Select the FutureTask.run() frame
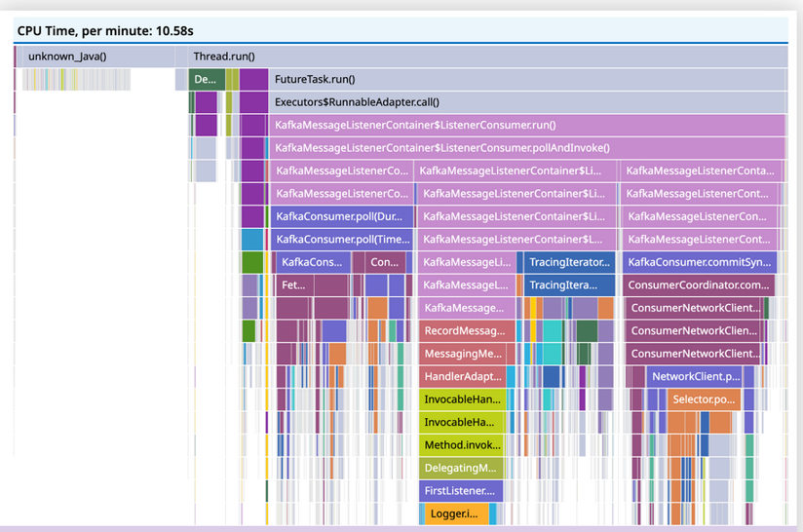 tap(526, 79)
